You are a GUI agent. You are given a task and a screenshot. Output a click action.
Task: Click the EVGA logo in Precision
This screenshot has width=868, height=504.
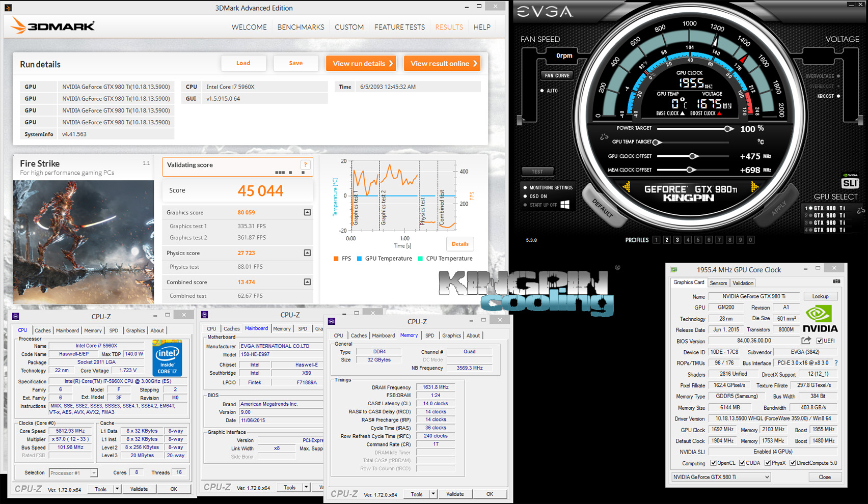point(546,12)
